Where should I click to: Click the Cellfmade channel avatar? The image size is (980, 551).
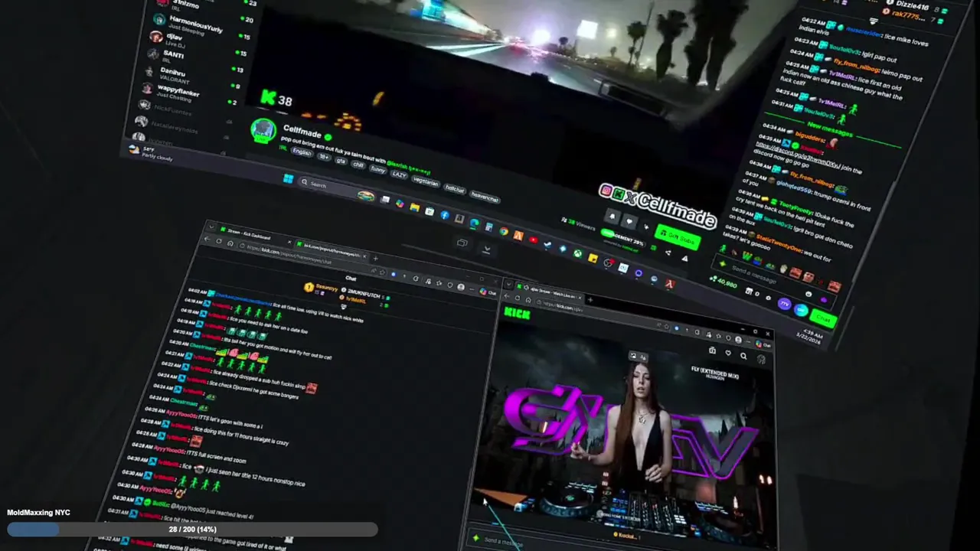click(x=263, y=131)
